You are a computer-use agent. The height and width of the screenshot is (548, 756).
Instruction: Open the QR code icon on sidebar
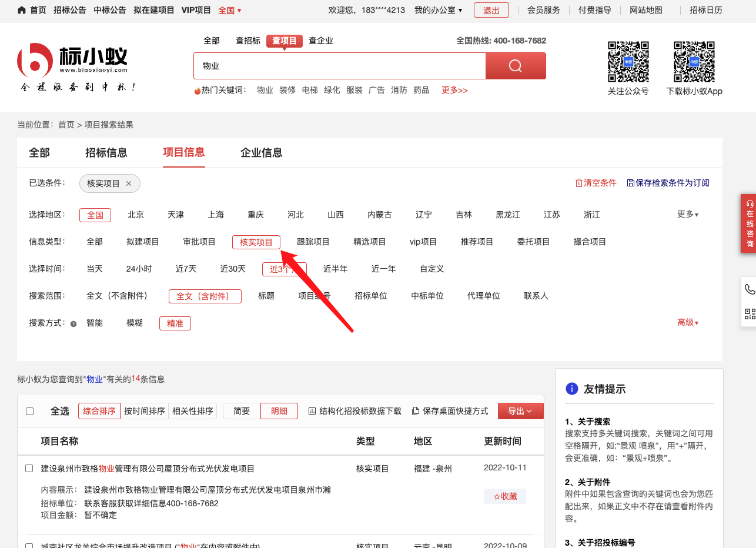750,314
